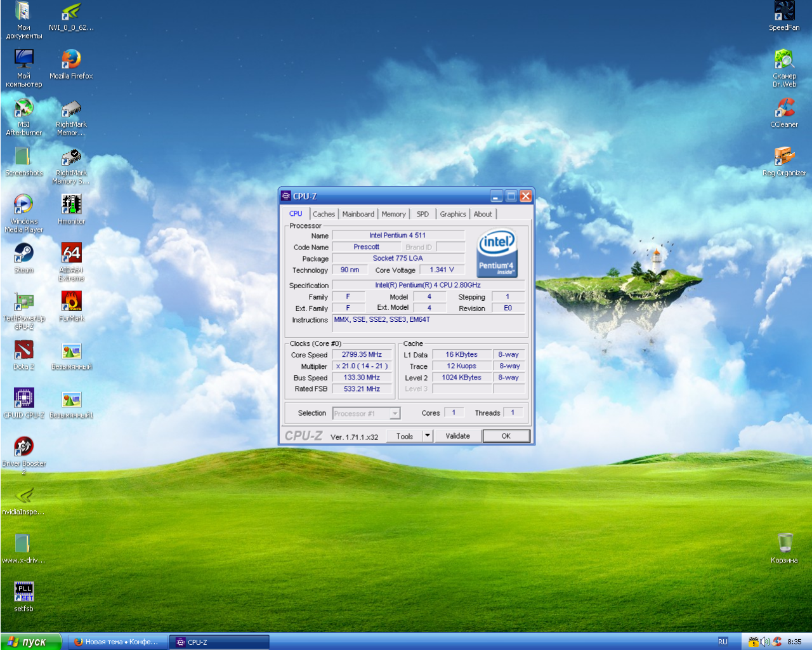The height and width of the screenshot is (650, 812).
Task: Click the Instructions field MMX, SSE, SSE2
Action: (x=429, y=322)
